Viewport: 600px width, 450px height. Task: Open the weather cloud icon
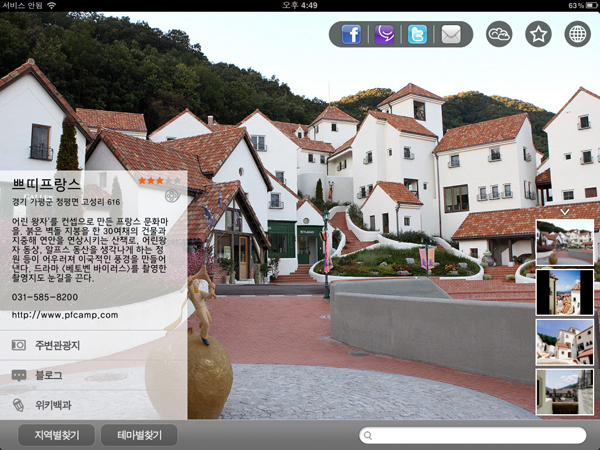coord(499,35)
